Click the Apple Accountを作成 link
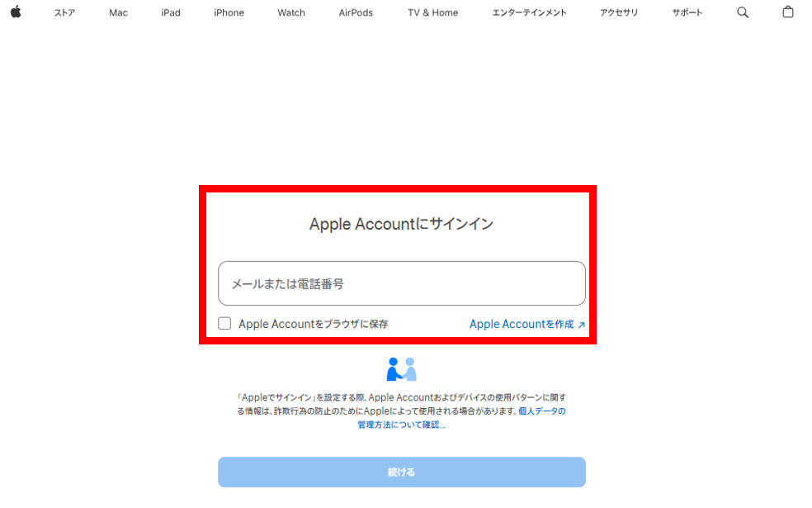This screenshot has width=812, height=508. click(522, 324)
